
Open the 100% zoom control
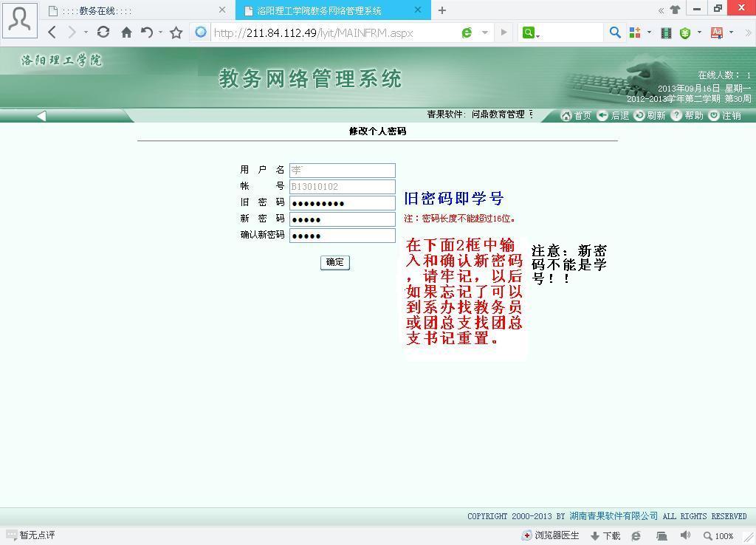pyautogui.click(x=718, y=536)
